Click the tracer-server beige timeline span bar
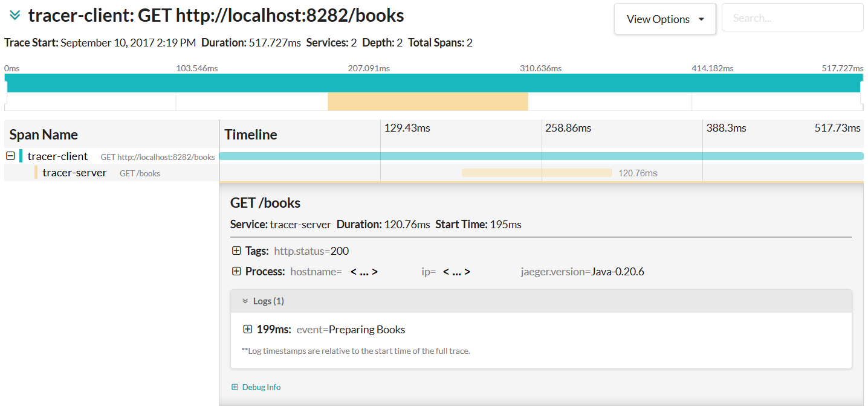The height and width of the screenshot is (413, 868). [537, 173]
